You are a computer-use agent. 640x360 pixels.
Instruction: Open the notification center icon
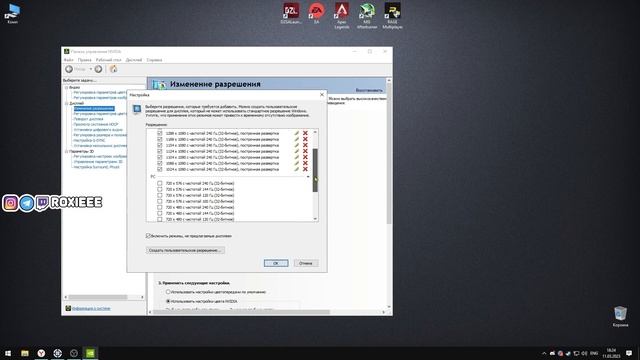tap(629, 353)
